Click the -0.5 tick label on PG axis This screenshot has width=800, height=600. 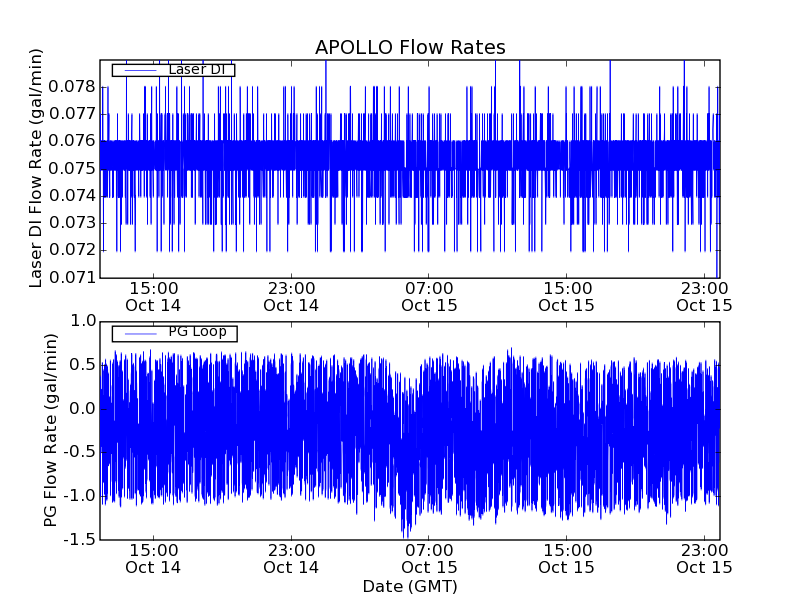click(80, 452)
